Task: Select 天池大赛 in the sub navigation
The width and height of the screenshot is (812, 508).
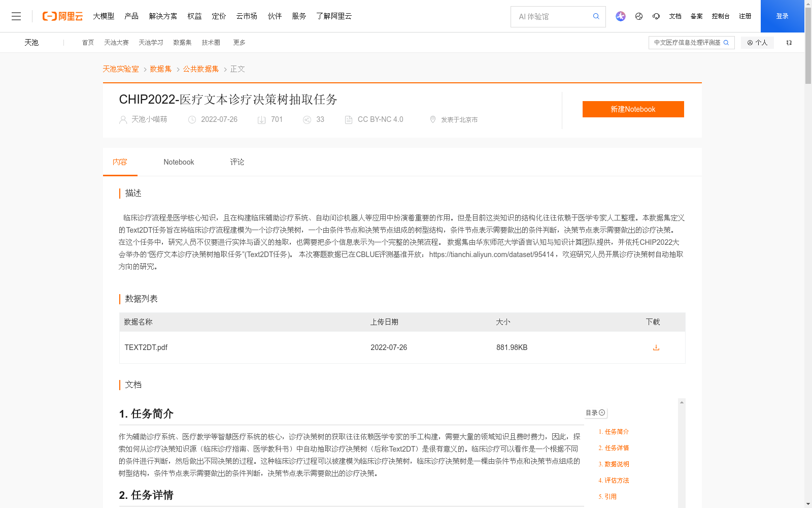Action: pyautogui.click(x=116, y=43)
